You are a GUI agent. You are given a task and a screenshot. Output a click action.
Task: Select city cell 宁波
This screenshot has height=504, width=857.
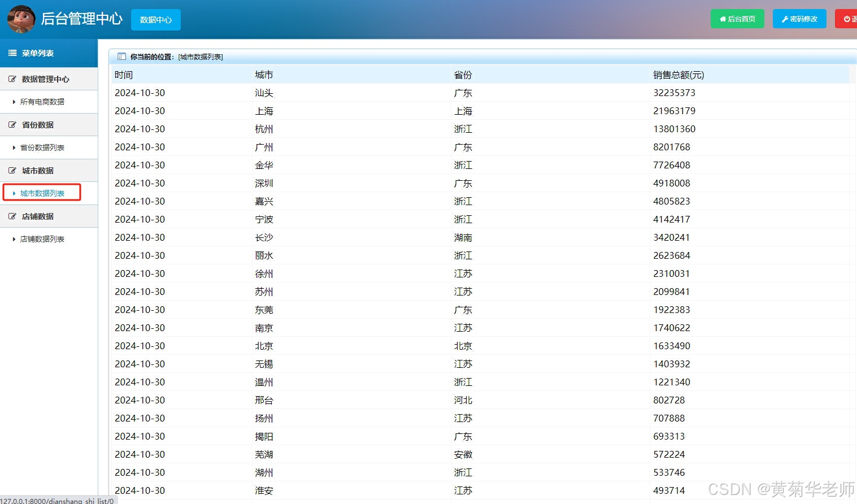point(264,219)
